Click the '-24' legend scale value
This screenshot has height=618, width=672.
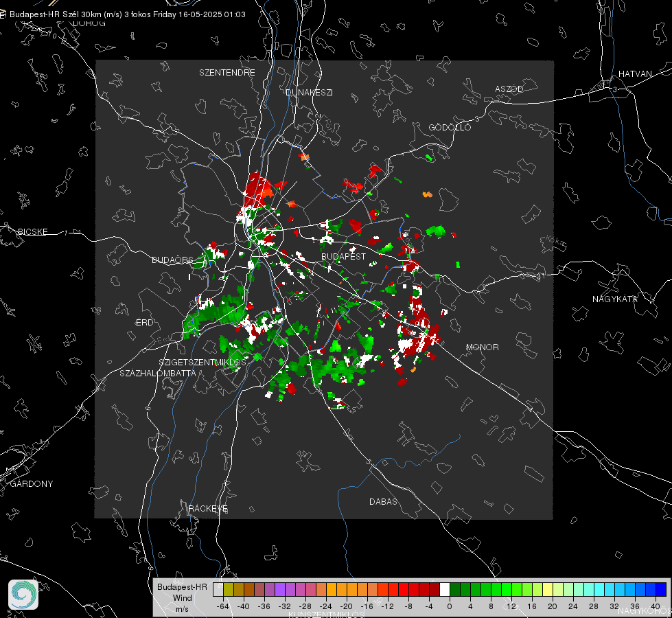click(x=326, y=606)
